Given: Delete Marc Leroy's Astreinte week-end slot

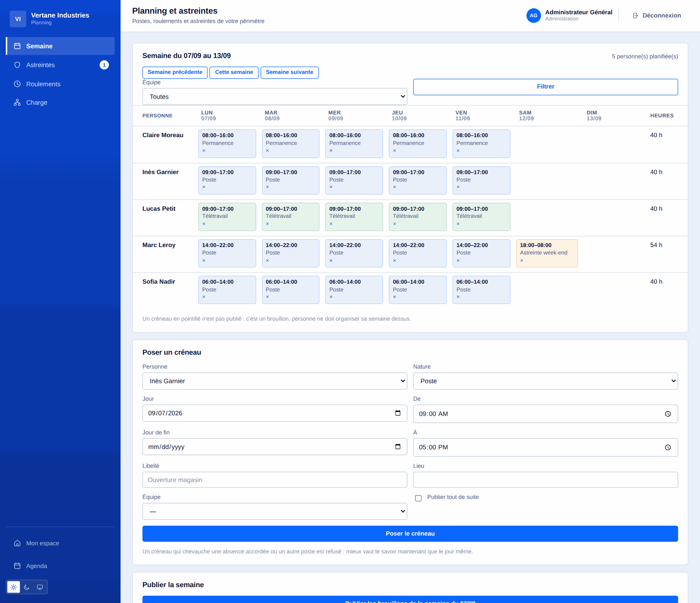Looking at the screenshot, I should (522, 261).
